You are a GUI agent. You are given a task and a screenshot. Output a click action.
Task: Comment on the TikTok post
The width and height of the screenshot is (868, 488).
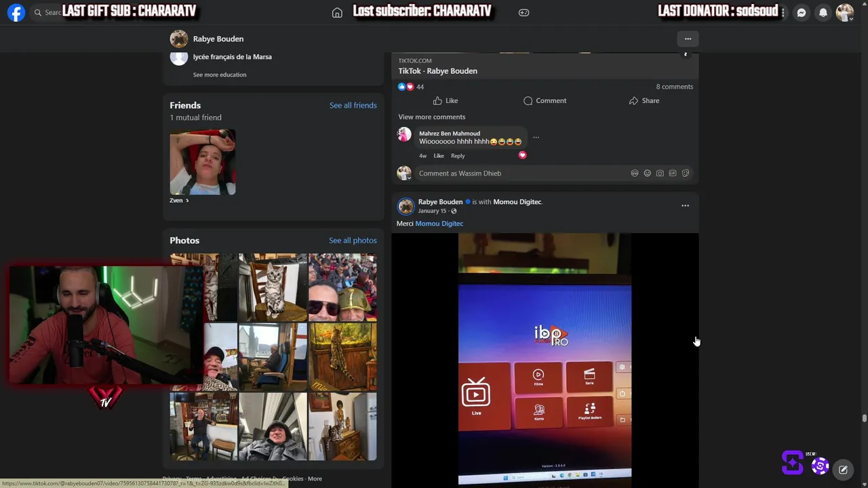(x=545, y=100)
